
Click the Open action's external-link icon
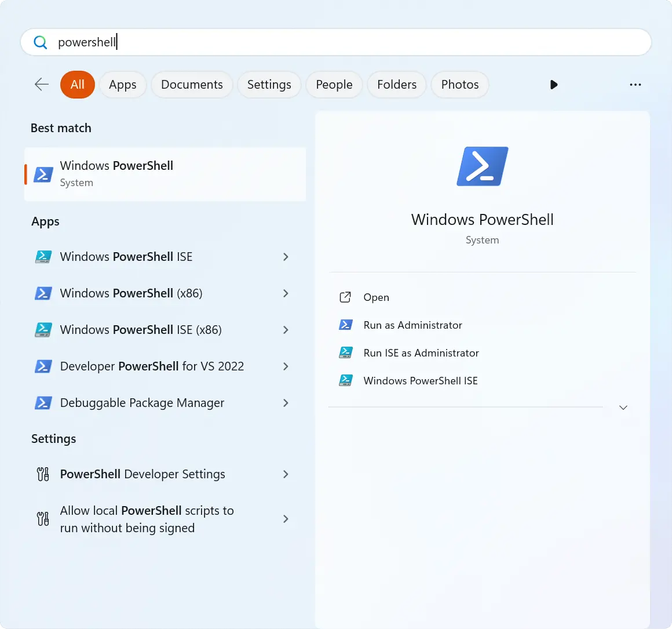tap(345, 297)
